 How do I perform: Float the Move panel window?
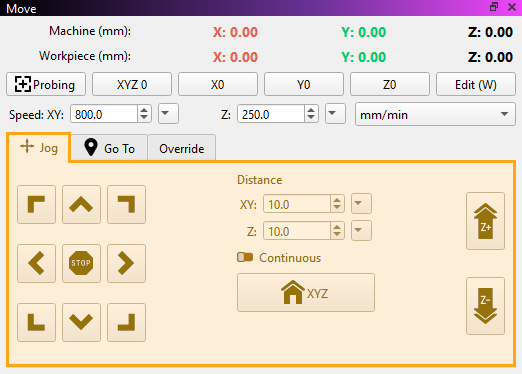click(x=494, y=7)
